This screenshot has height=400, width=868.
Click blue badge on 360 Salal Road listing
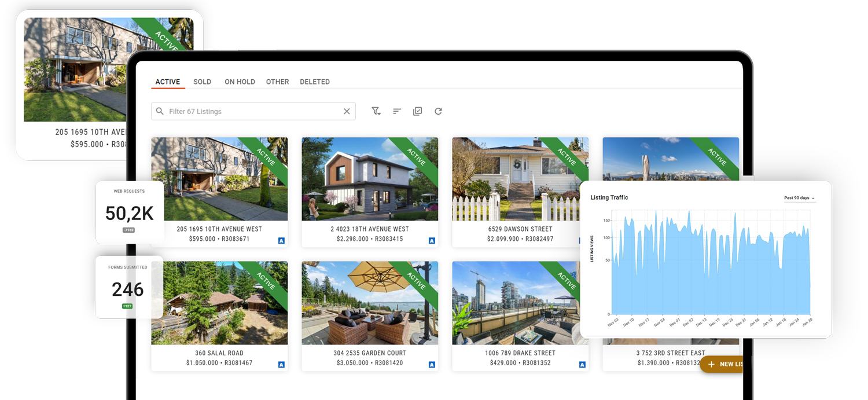point(281,365)
